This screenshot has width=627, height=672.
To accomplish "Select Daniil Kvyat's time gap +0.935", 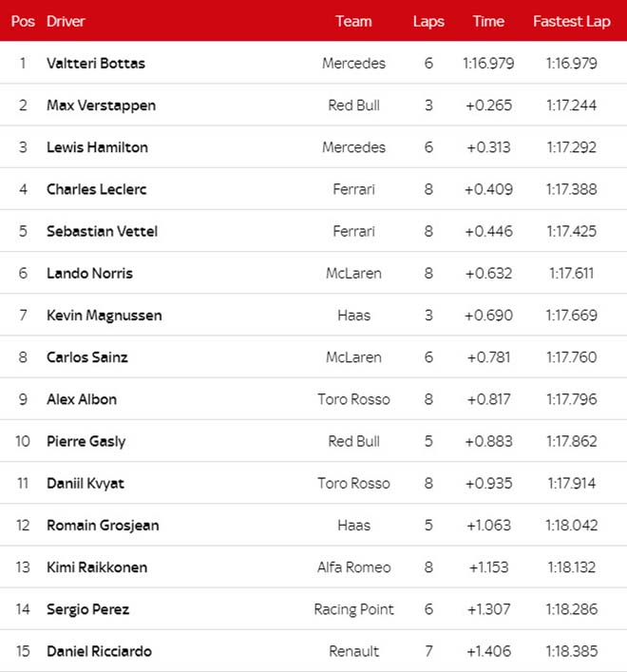I will pyautogui.click(x=488, y=483).
